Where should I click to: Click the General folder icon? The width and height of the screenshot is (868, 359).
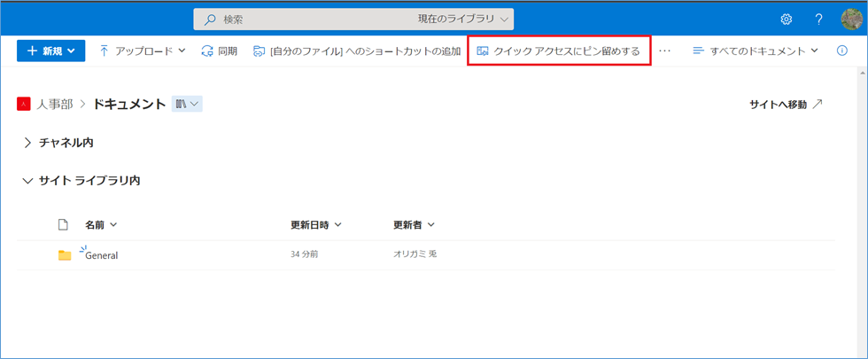tap(65, 255)
